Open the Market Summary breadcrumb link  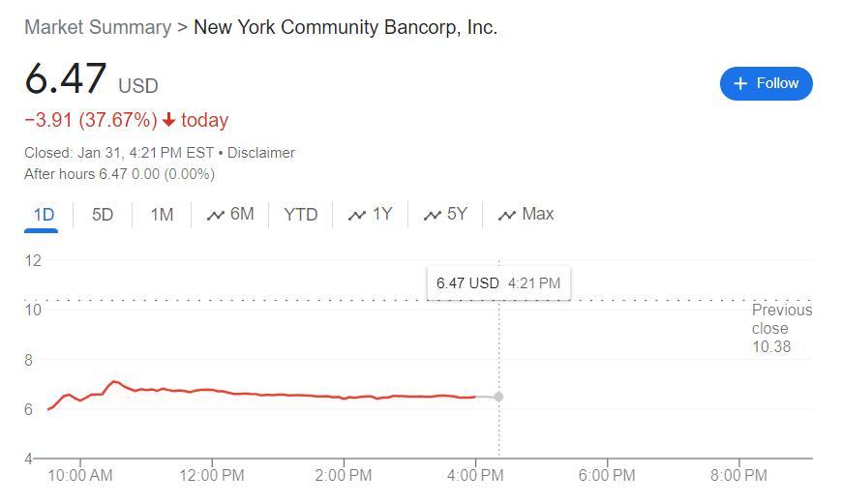point(98,27)
